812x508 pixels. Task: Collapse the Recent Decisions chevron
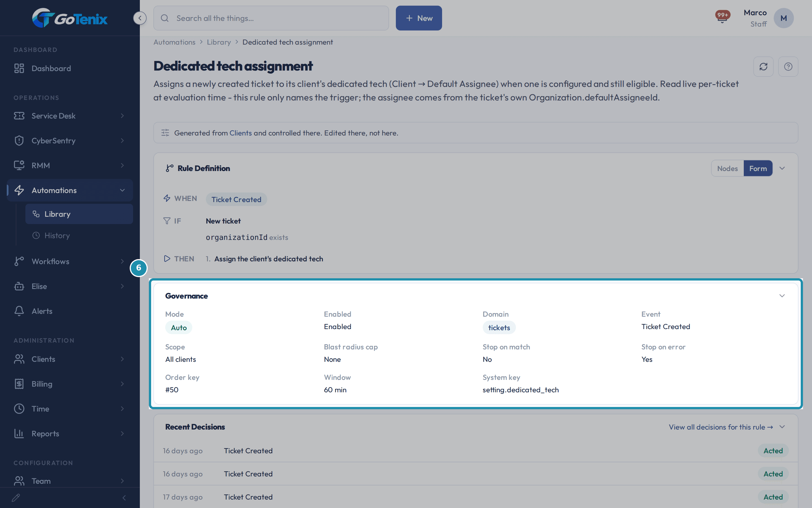tap(782, 427)
